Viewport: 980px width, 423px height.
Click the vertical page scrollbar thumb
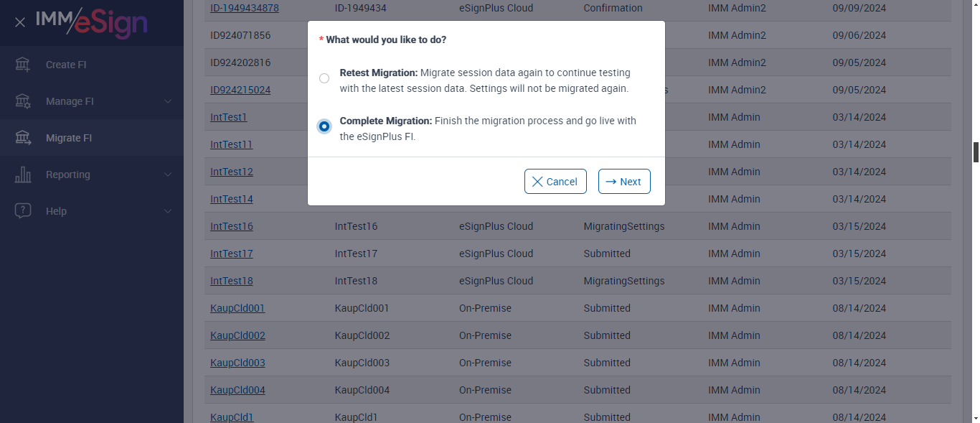pyautogui.click(x=976, y=152)
